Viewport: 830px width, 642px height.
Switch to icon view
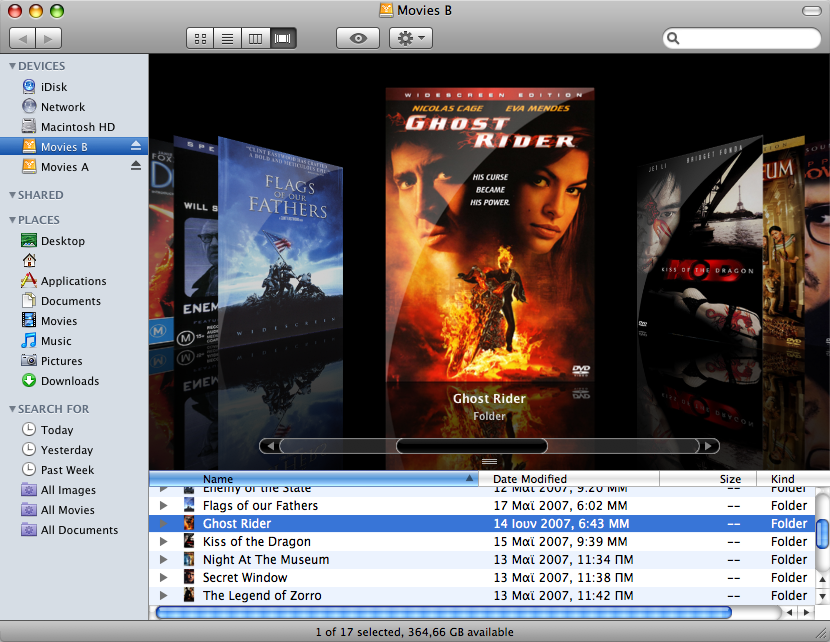click(x=200, y=39)
